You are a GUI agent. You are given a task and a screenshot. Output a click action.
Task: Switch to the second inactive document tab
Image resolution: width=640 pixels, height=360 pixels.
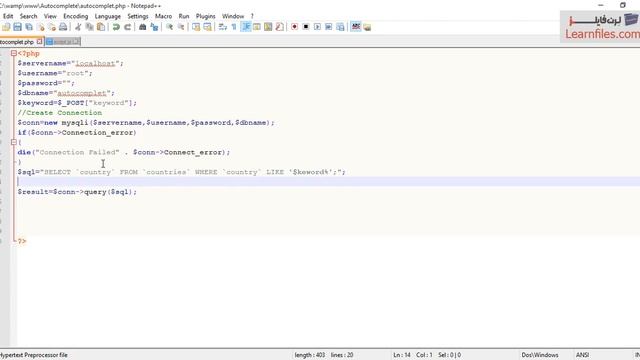[63, 42]
